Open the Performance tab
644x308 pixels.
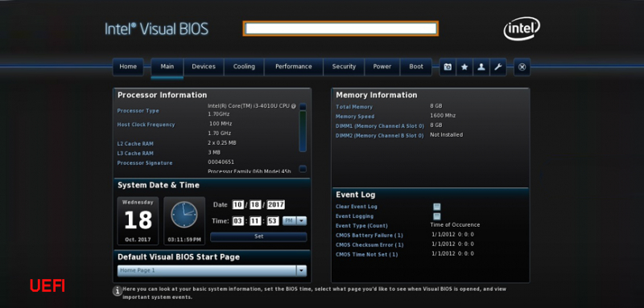click(x=294, y=67)
